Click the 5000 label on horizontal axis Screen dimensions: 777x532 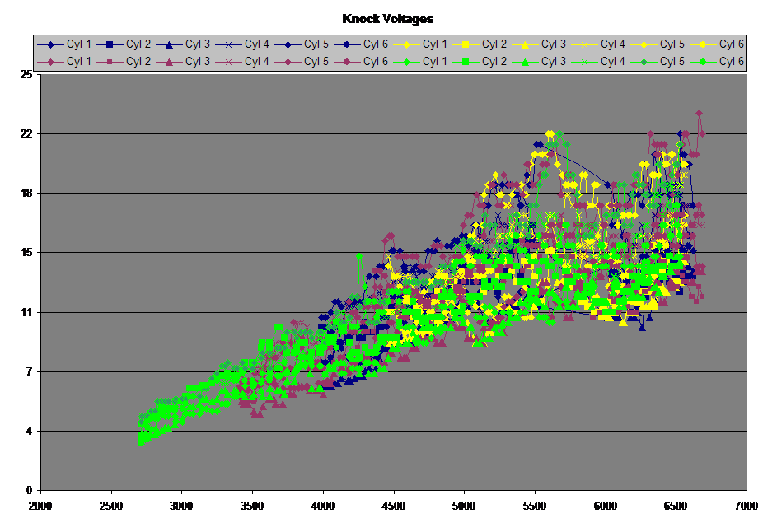tap(465, 506)
